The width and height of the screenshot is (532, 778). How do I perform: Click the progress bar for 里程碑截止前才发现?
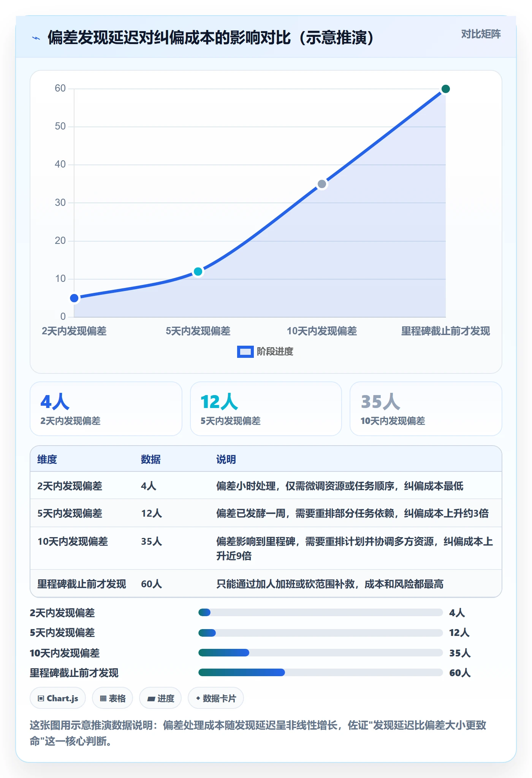pos(321,672)
